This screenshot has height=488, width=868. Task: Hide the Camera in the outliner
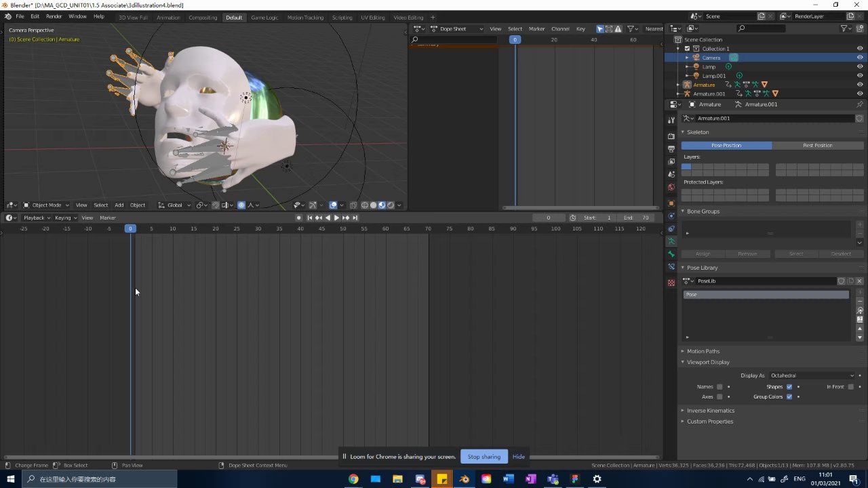(860, 58)
